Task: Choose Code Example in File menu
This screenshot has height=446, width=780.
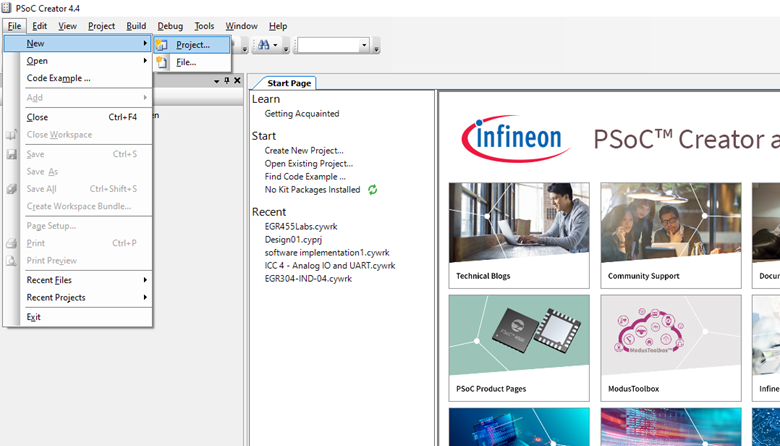Action: 78,78
